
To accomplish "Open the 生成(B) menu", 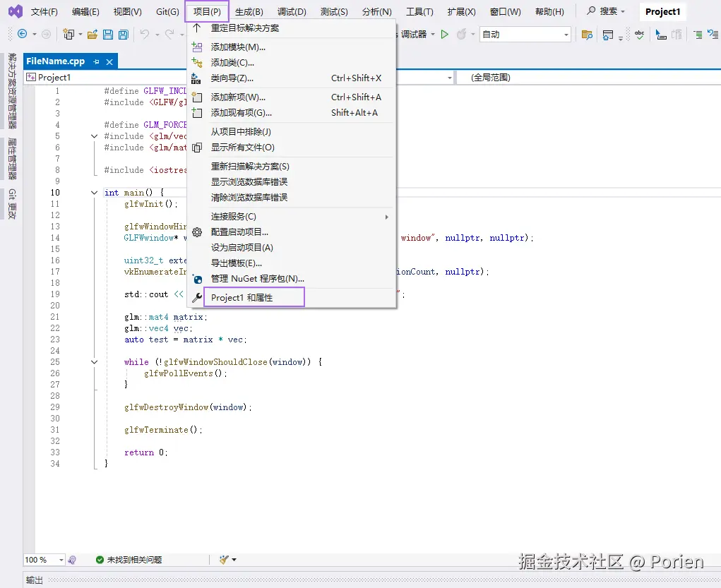I will (x=249, y=11).
